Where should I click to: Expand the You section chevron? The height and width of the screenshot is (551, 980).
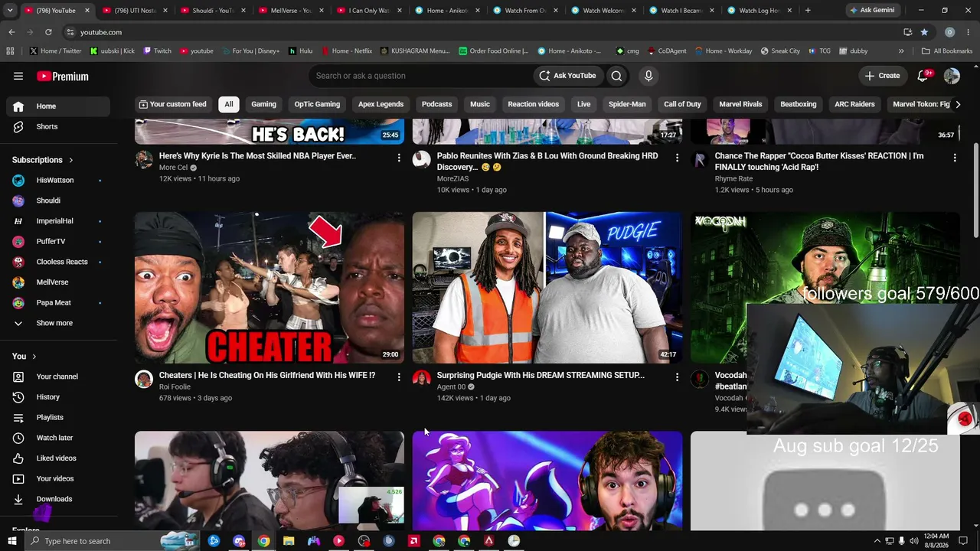(x=34, y=357)
